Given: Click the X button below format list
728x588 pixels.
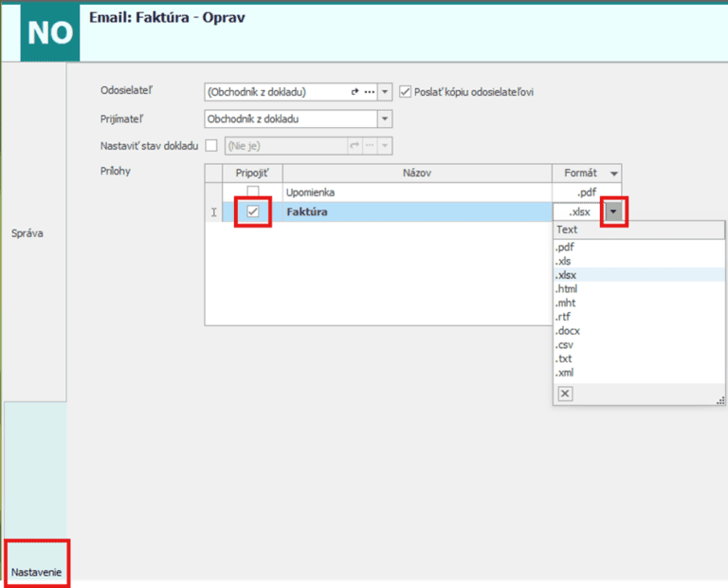Looking at the screenshot, I should tap(565, 394).
